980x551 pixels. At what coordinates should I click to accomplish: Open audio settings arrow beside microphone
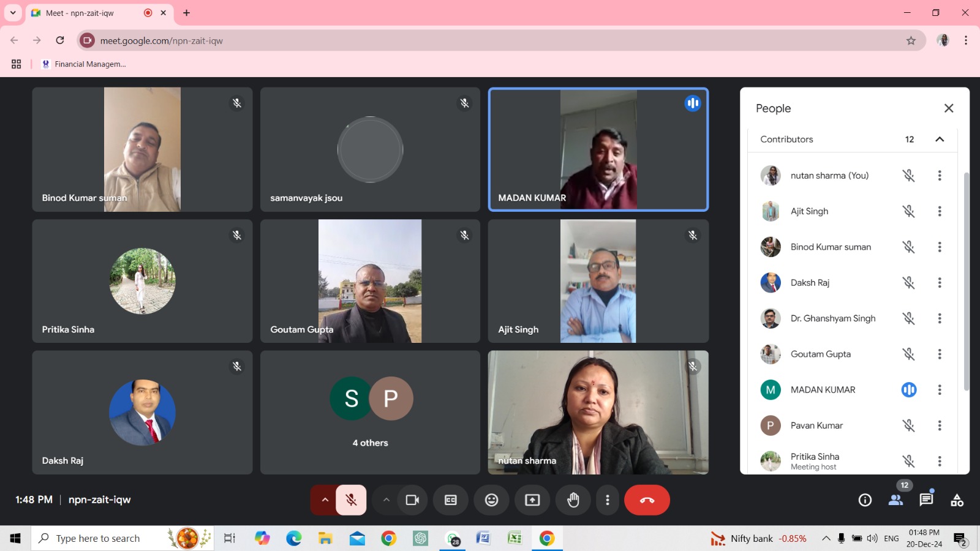[325, 500]
